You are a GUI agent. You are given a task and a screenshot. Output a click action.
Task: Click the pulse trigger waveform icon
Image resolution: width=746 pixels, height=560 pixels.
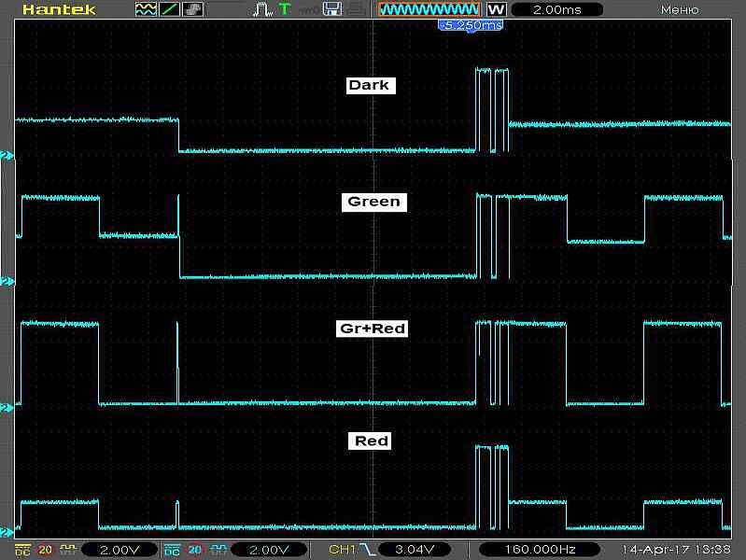(262, 9)
